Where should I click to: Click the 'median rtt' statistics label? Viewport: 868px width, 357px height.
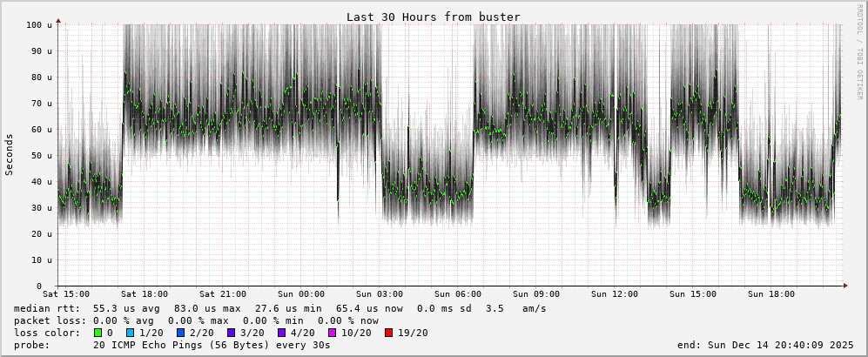coord(46,308)
